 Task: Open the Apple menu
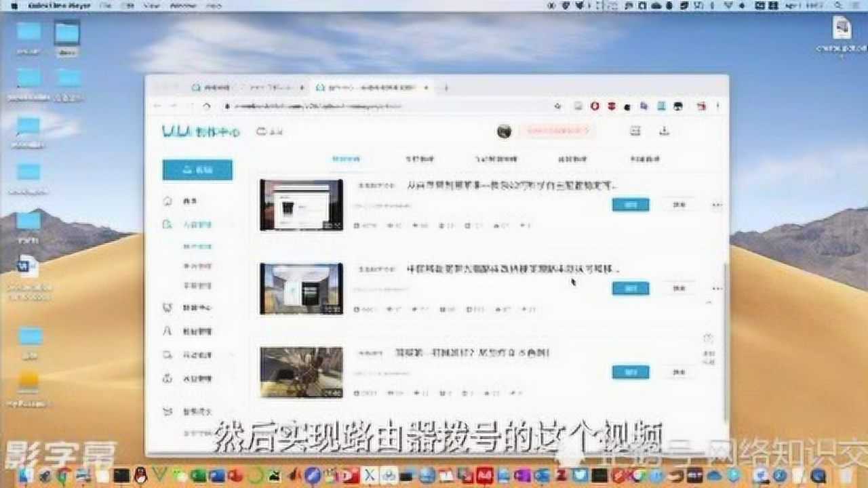tap(14, 5)
